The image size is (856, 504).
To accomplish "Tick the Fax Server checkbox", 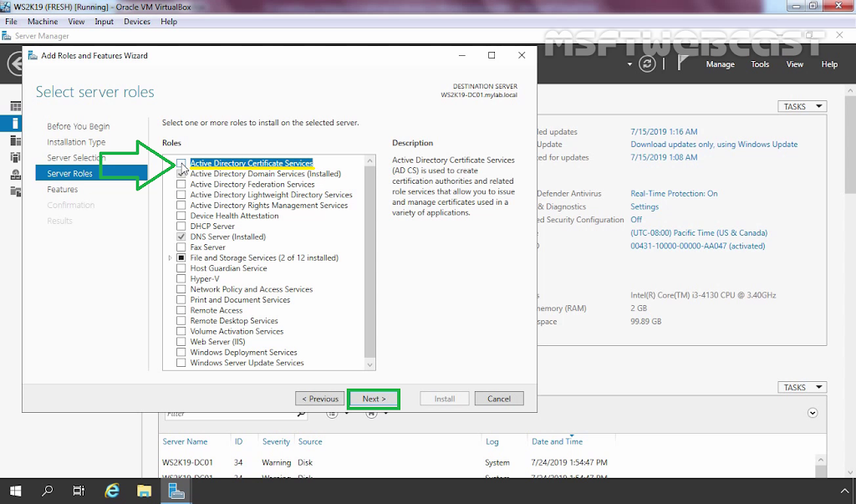I will [181, 247].
